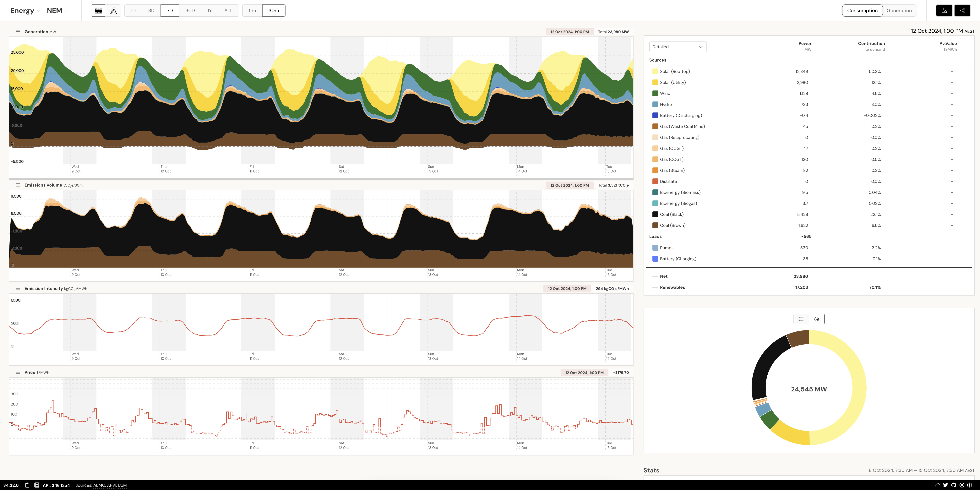Click the Gas (Steam) row label
The height and width of the screenshot is (490, 980).
coord(672,170)
